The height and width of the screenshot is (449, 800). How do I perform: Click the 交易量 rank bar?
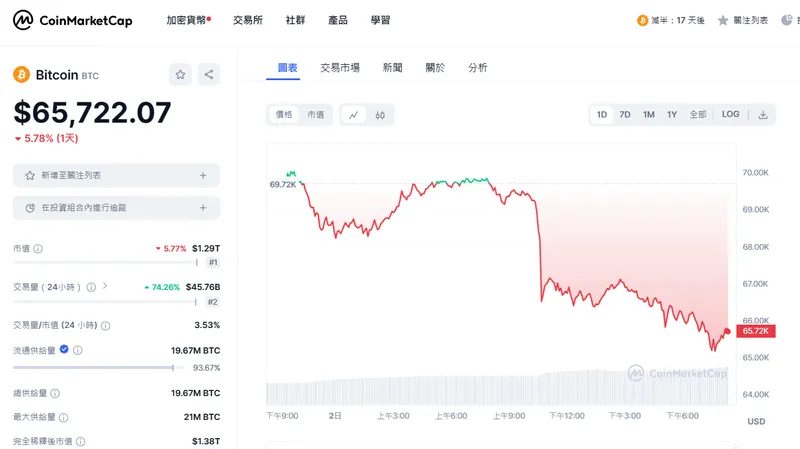[105, 302]
